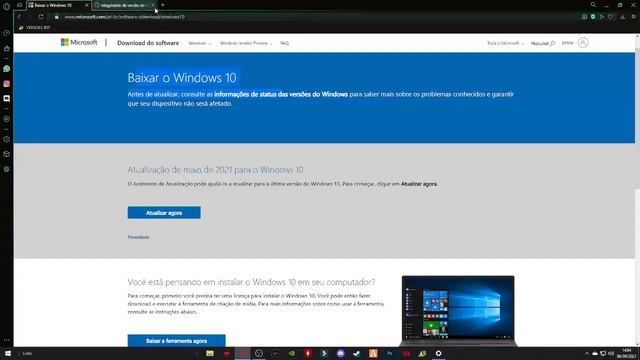Switch to the Baixar o Windows 10 tab
This screenshot has width=640, height=360.
pyautogui.click(x=58, y=5)
